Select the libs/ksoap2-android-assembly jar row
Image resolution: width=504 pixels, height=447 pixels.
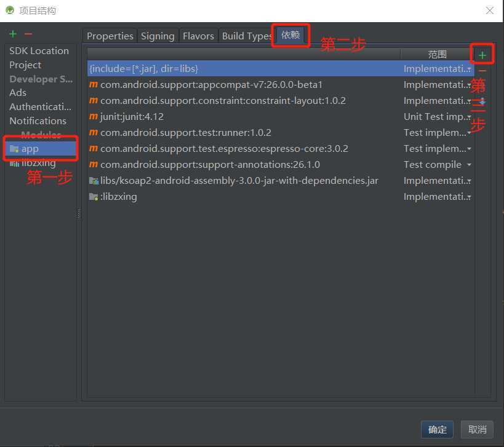tap(280, 181)
